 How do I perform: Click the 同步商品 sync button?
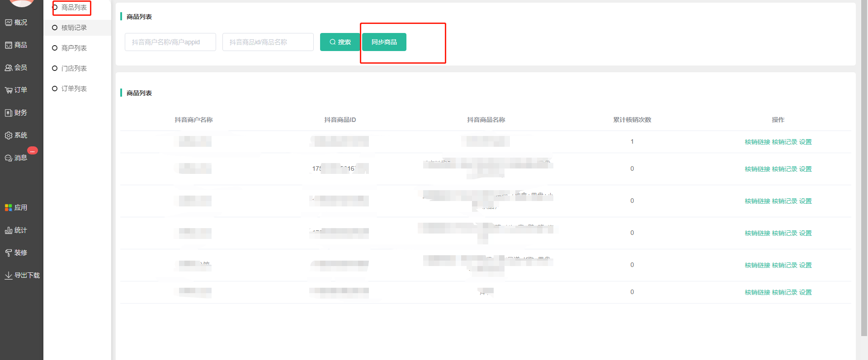click(x=384, y=42)
